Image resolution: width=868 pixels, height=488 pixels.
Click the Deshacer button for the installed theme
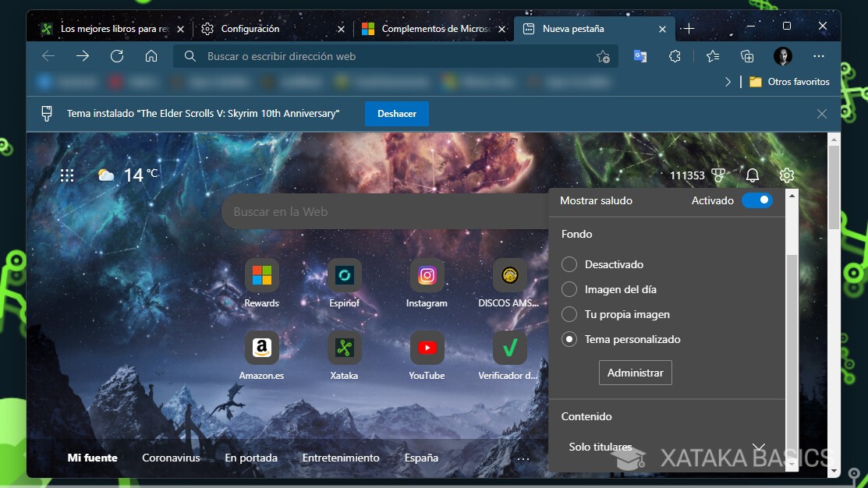pyautogui.click(x=396, y=113)
